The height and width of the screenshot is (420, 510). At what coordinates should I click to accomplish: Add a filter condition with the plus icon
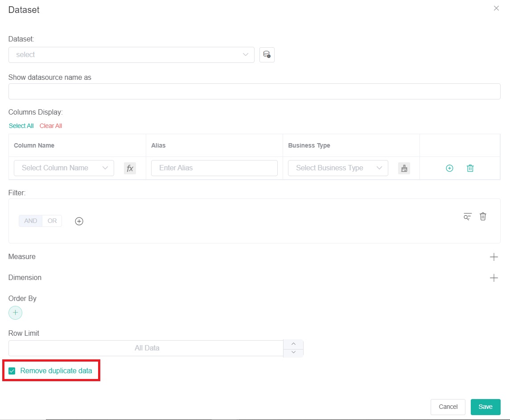[x=79, y=221]
